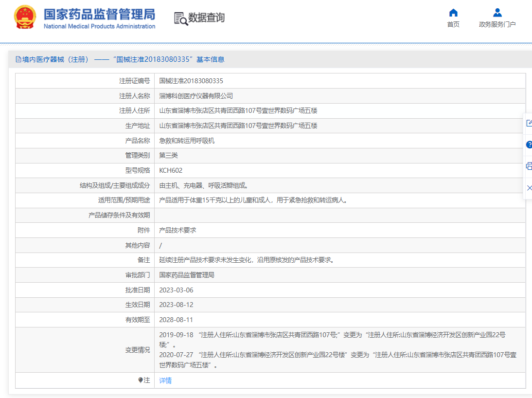532x398 pixels.
Task: Click the national emblem logo
Action: coord(25,18)
